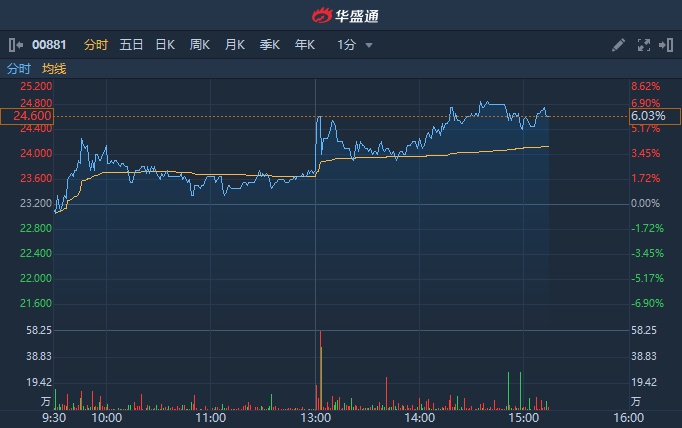The image size is (682, 428).
Task: Toggle the 分时 price line legend
Action: tap(19, 69)
